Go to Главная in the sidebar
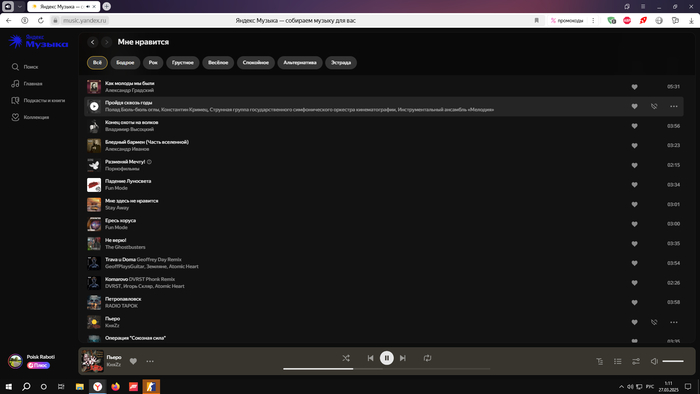The image size is (700, 394). 27,83
